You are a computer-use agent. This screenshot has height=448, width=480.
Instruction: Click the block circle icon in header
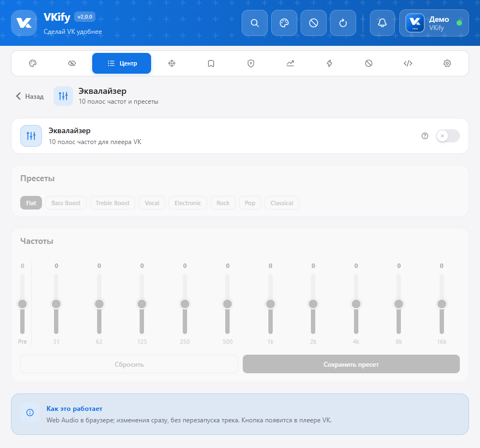point(314,23)
